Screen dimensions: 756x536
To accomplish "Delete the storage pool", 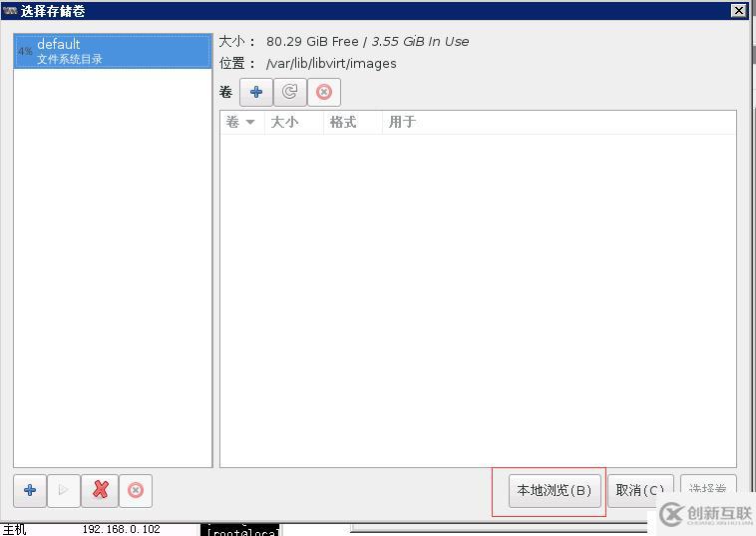I will [136, 491].
